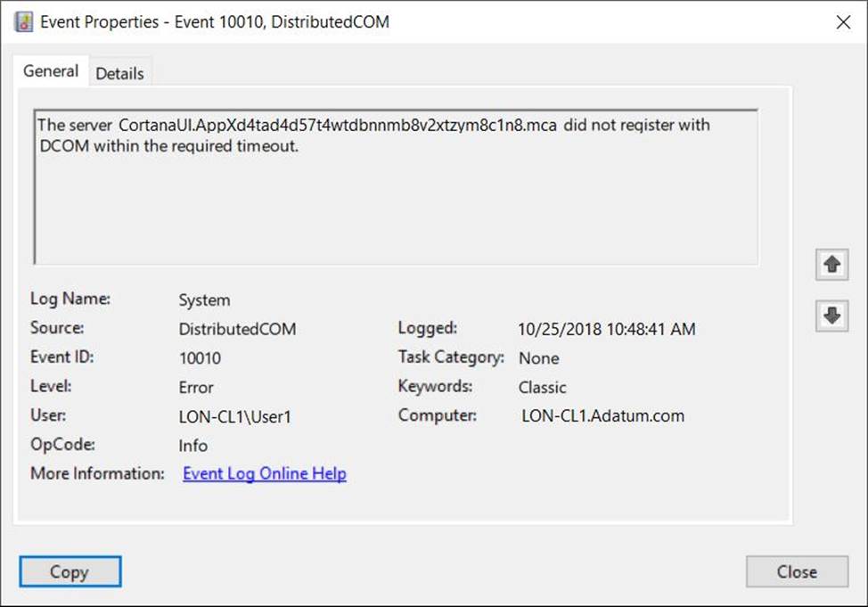Click the Close button at bottom right
The height and width of the screenshot is (607, 868).
[x=796, y=572]
